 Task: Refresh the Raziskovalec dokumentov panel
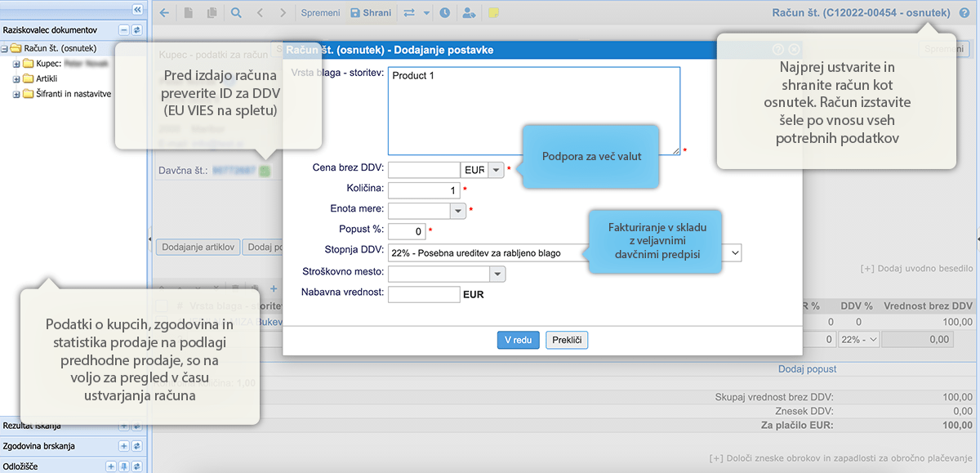click(136, 29)
